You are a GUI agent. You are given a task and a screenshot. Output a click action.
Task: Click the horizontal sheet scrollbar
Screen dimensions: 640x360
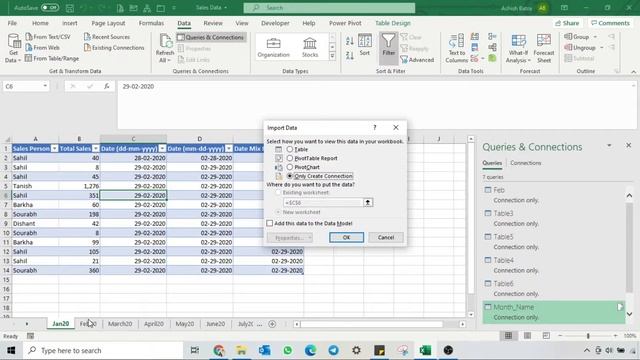371,324
